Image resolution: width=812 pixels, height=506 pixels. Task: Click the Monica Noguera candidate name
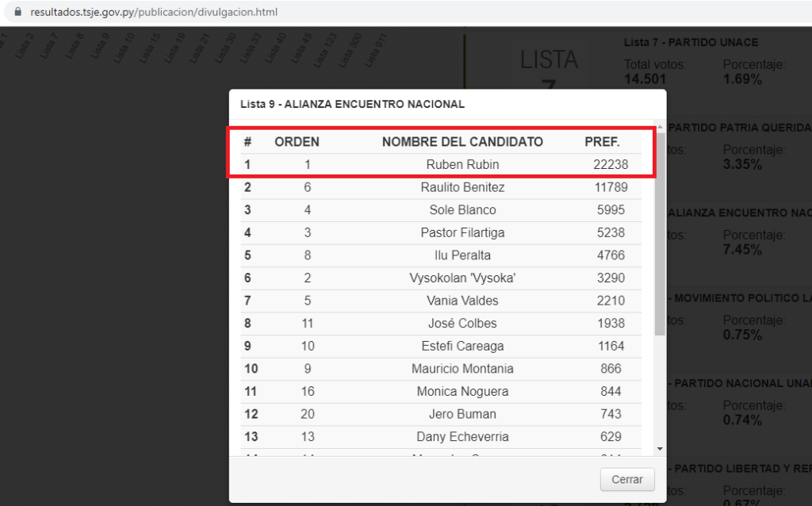pyautogui.click(x=462, y=391)
